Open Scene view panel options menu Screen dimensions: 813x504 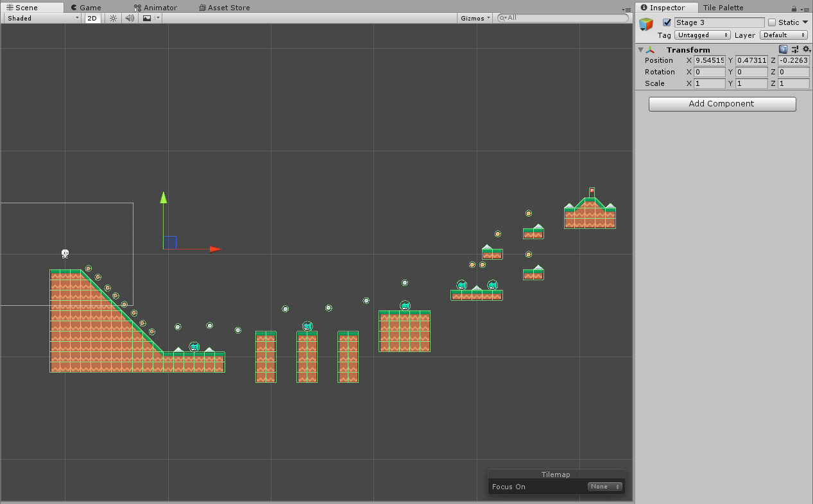(627, 9)
